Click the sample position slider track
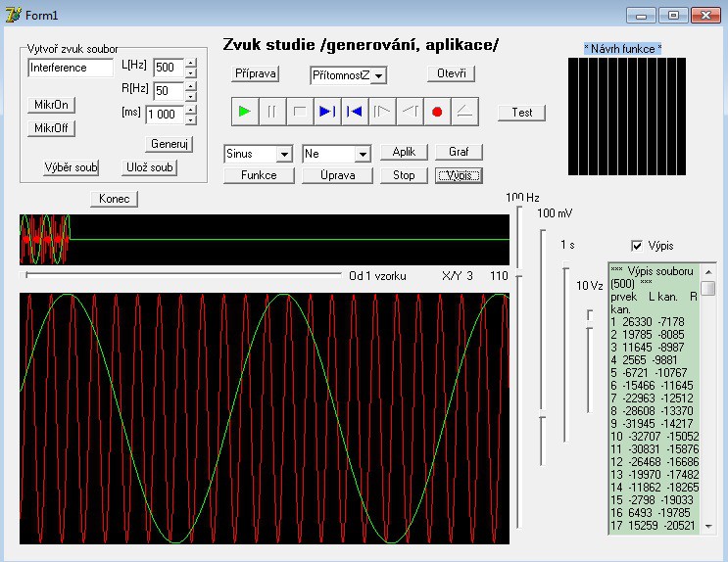This screenshot has height=562, width=728. tap(183, 276)
